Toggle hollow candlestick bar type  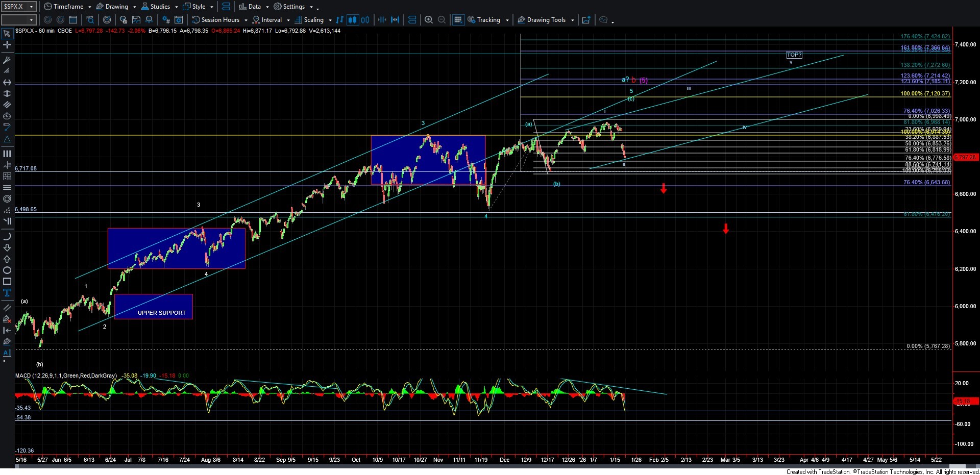365,20
